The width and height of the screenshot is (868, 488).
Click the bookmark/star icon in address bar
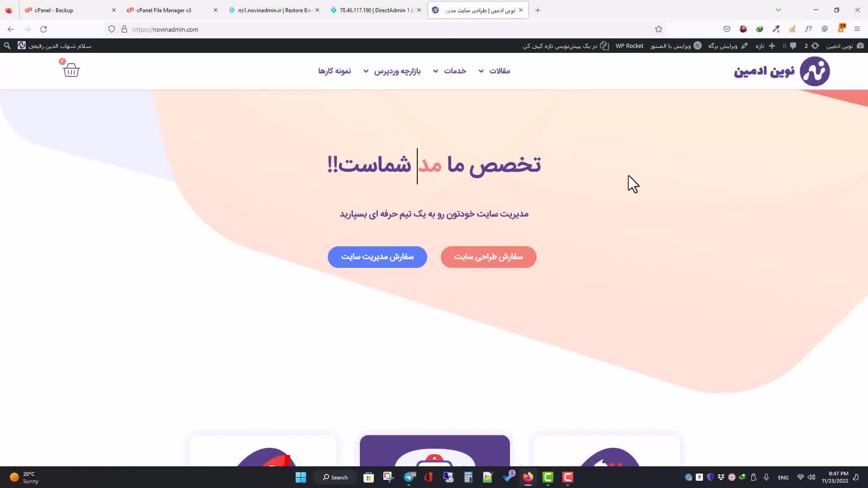(659, 28)
